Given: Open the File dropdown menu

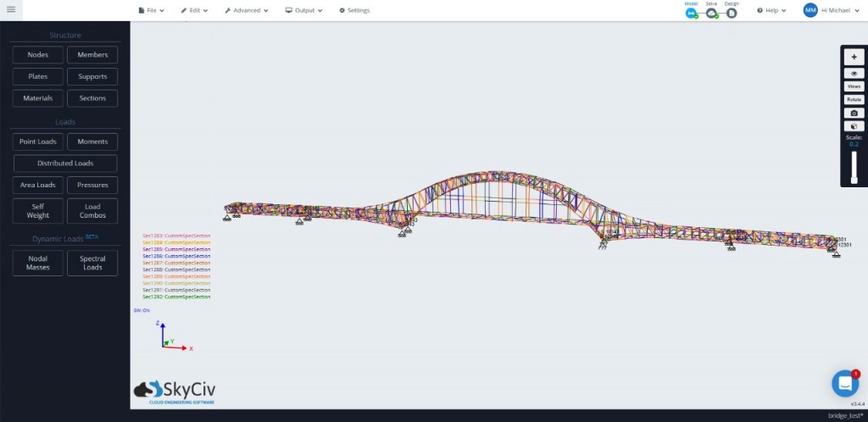Looking at the screenshot, I should pos(151,10).
